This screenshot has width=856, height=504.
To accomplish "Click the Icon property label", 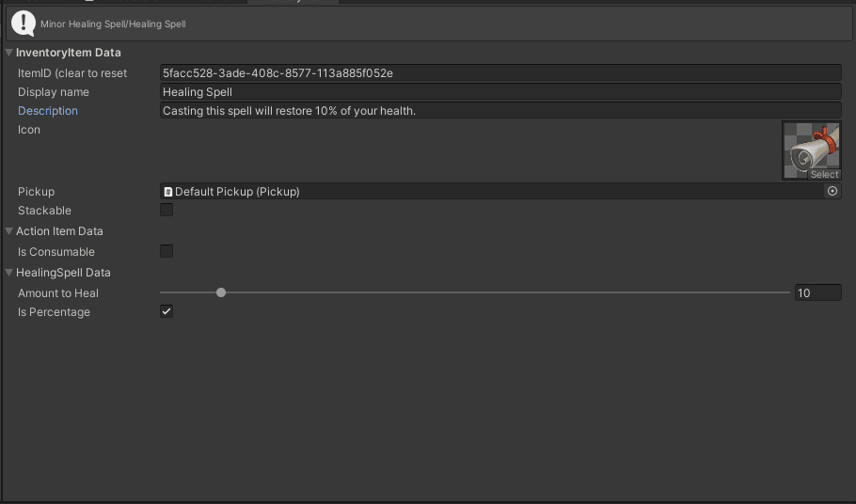I will 29,130.
